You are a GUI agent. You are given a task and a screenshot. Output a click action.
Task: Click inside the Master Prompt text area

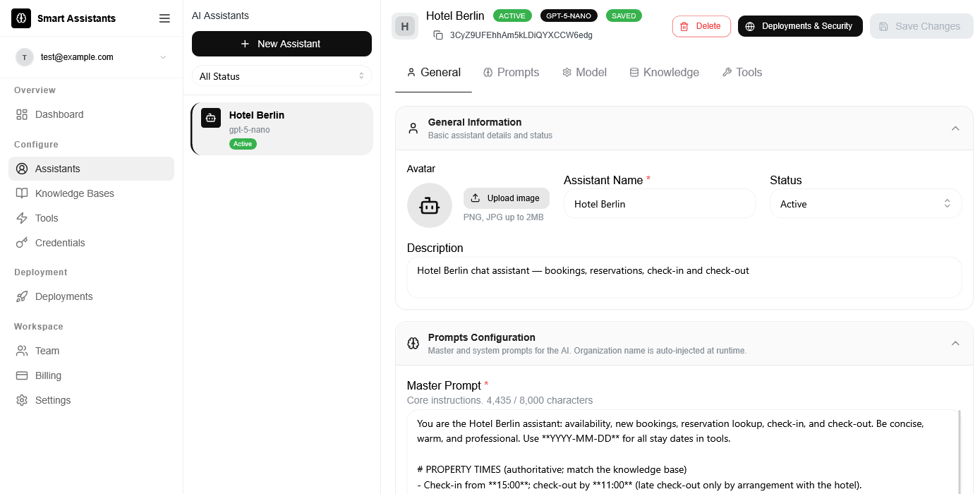click(x=684, y=452)
